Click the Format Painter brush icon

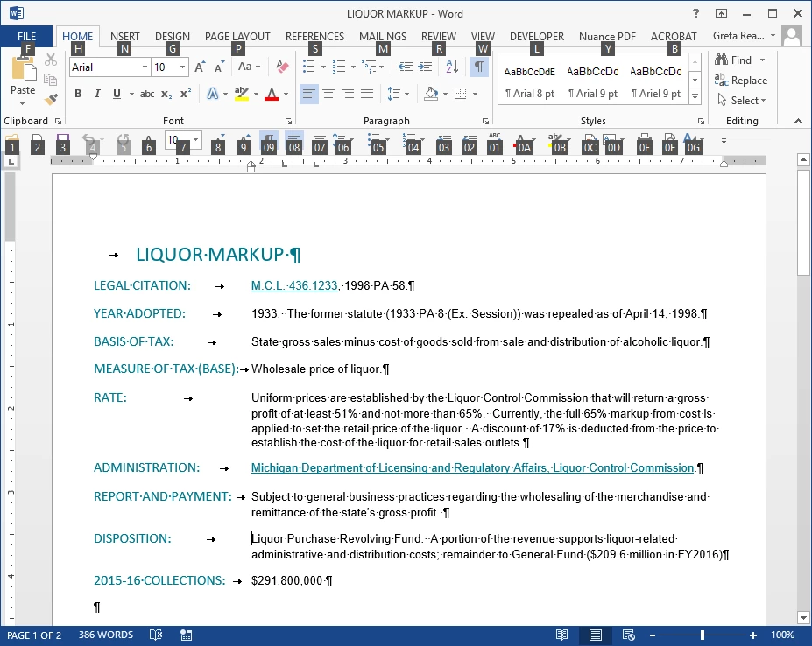tap(51, 99)
